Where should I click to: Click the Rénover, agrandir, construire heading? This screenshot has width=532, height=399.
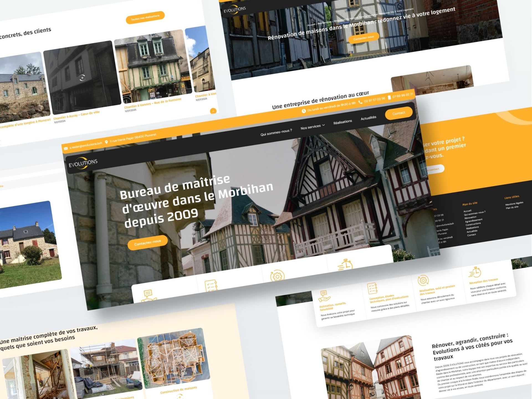click(472, 347)
